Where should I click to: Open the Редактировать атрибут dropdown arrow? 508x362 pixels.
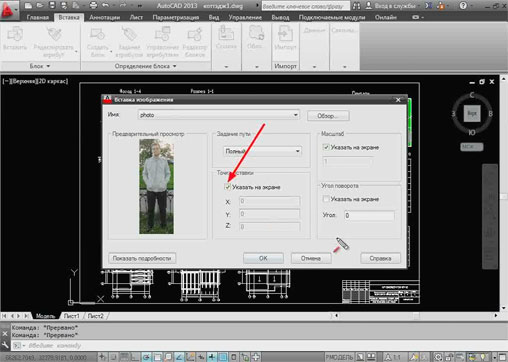click(x=76, y=52)
